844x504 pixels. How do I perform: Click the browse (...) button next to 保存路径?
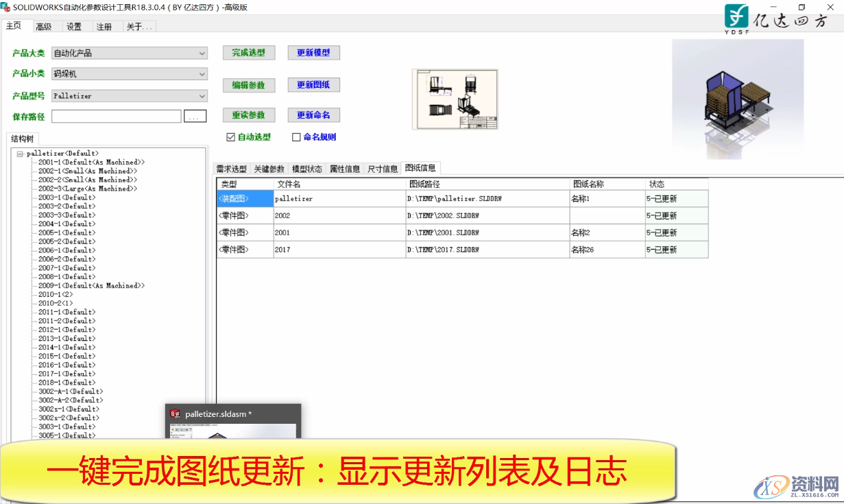tap(195, 115)
